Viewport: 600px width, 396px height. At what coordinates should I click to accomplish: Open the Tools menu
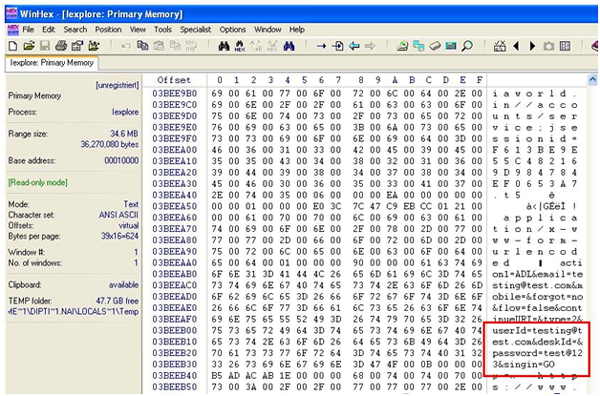[x=163, y=29]
